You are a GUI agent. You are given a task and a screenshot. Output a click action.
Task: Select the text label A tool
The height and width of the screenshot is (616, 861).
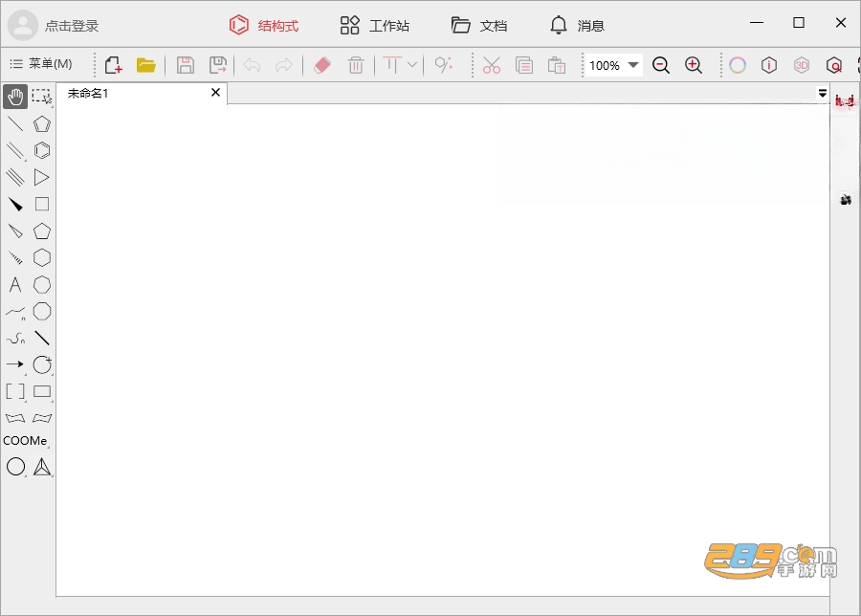(15, 284)
